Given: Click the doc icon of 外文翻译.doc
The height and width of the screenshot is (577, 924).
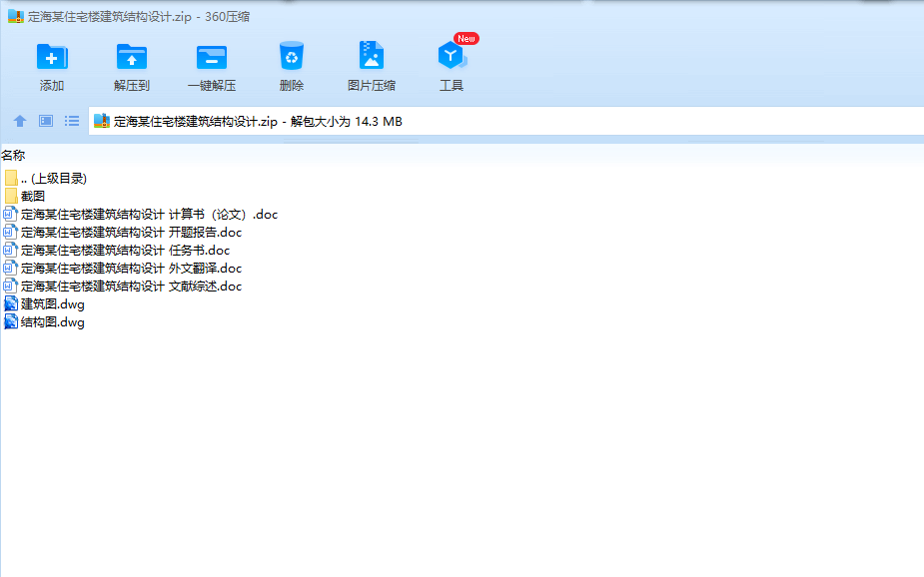Looking at the screenshot, I should (10, 268).
